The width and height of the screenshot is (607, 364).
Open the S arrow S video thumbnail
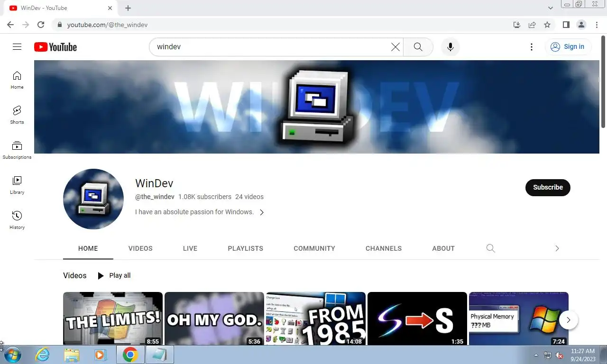pyautogui.click(x=417, y=318)
